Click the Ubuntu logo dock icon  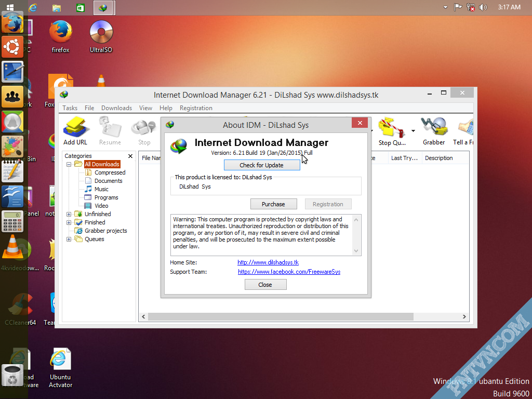point(12,47)
